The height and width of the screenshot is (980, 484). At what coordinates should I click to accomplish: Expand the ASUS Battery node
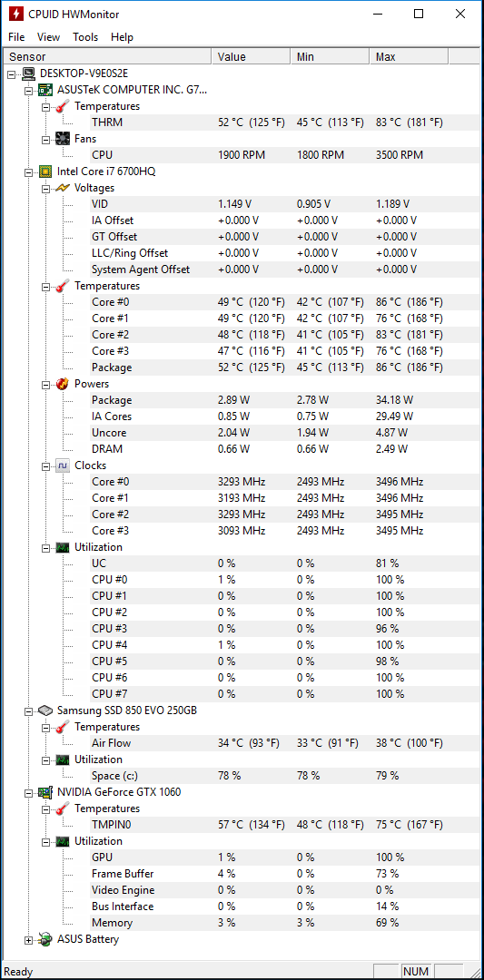click(28, 939)
